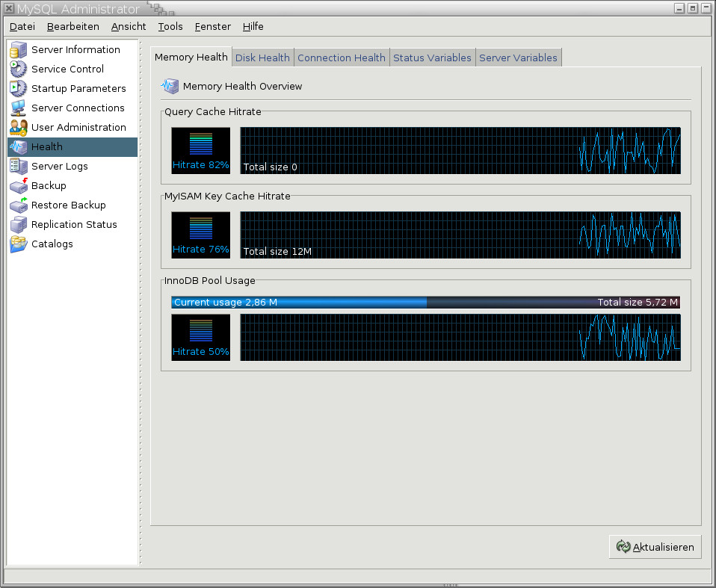The height and width of the screenshot is (588, 716).
Task: Click the InnoDB hitrate bar gauge
Action: coord(201,330)
